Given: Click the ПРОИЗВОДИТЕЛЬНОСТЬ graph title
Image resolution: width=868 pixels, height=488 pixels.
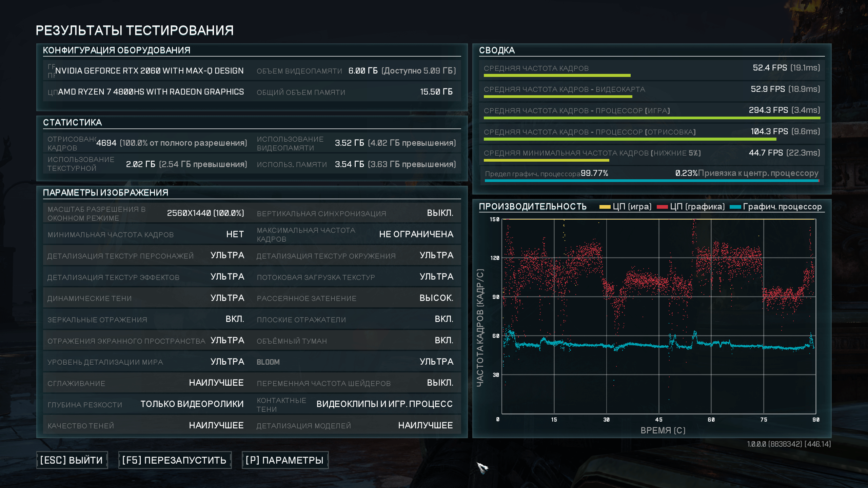Looking at the screenshot, I should coord(532,207).
